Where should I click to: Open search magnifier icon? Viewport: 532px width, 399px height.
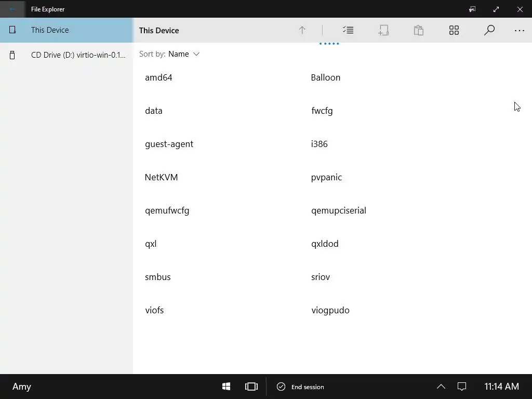click(x=489, y=30)
